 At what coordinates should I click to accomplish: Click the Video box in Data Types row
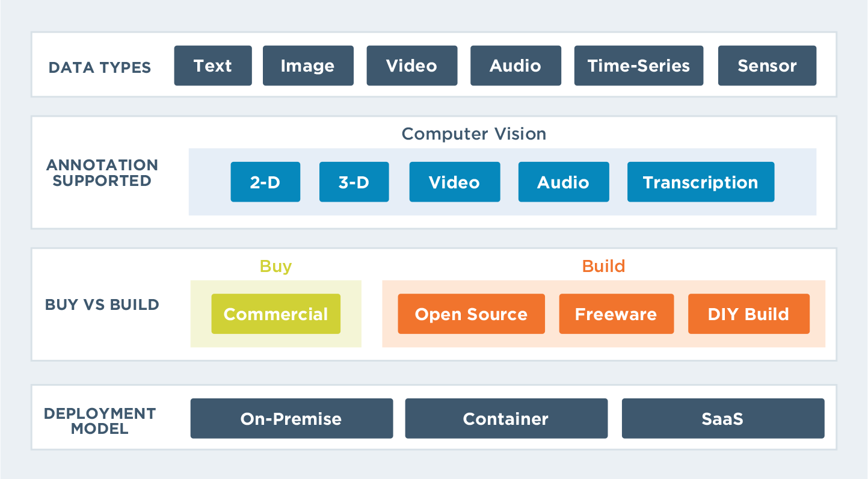coord(412,66)
